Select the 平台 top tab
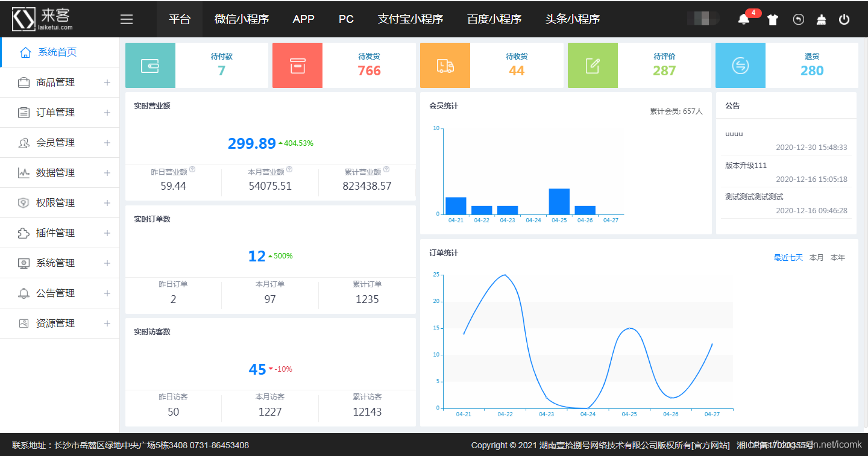This screenshot has width=868, height=456. [180, 19]
